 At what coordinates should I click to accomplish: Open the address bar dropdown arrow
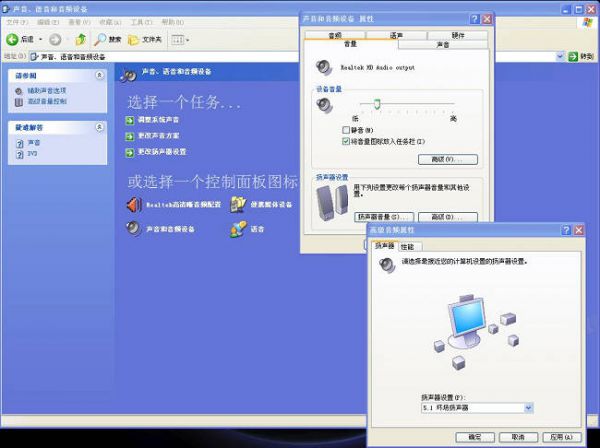click(x=560, y=57)
